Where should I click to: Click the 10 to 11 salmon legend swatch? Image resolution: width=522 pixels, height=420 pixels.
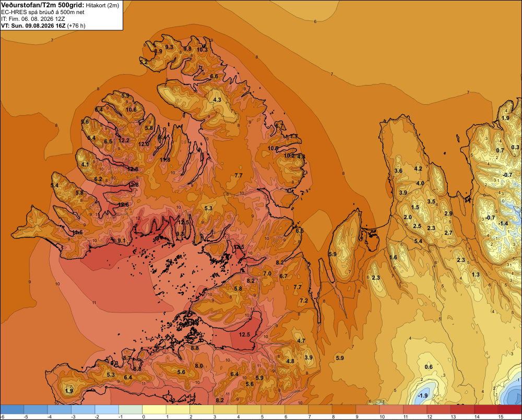pos(391,410)
